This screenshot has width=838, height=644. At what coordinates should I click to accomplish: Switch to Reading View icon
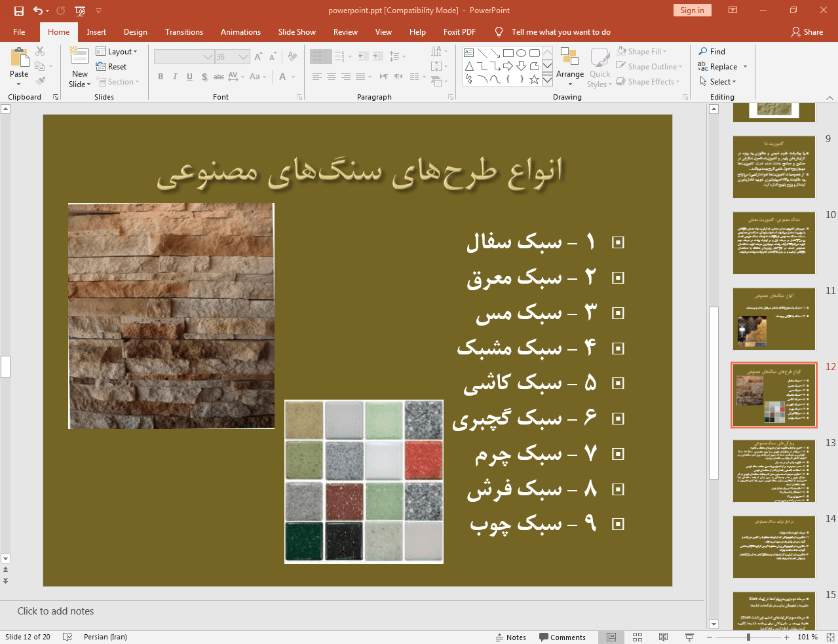point(663,637)
